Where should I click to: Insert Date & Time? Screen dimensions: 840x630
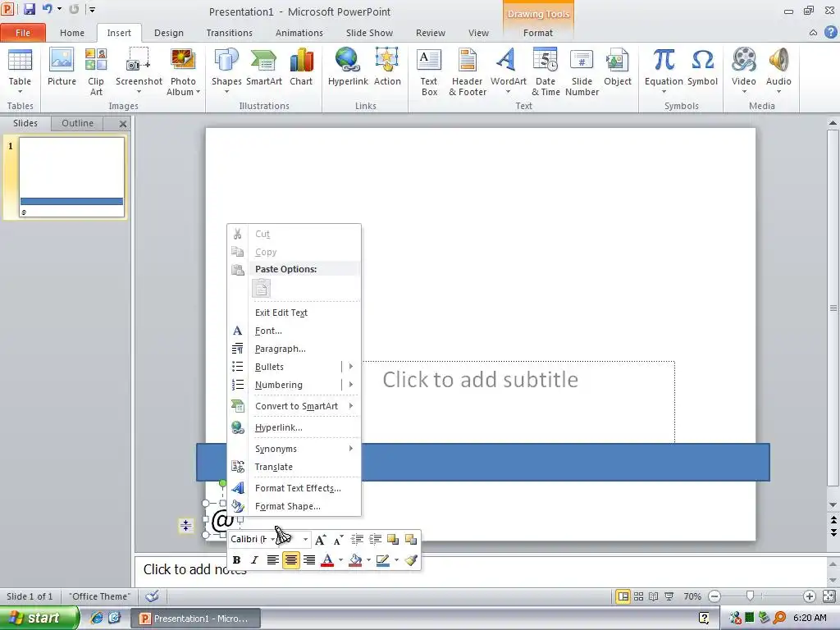pos(546,71)
